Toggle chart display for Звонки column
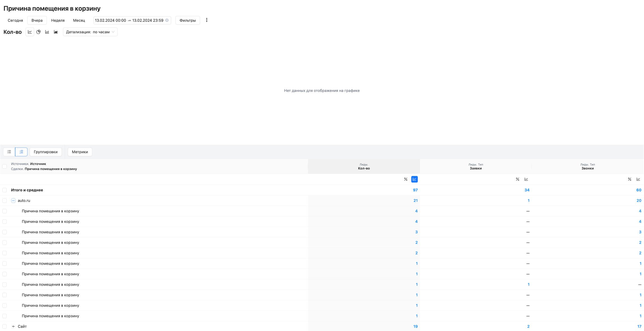The width and height of the screenshot is (644, 331). coord(638,179)
